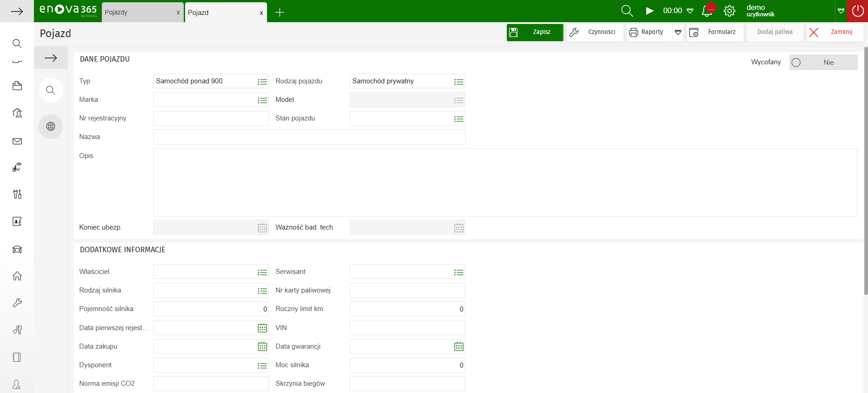Toggle the Wycofany switch
This screenshot has width=868, height=393.
823,62
